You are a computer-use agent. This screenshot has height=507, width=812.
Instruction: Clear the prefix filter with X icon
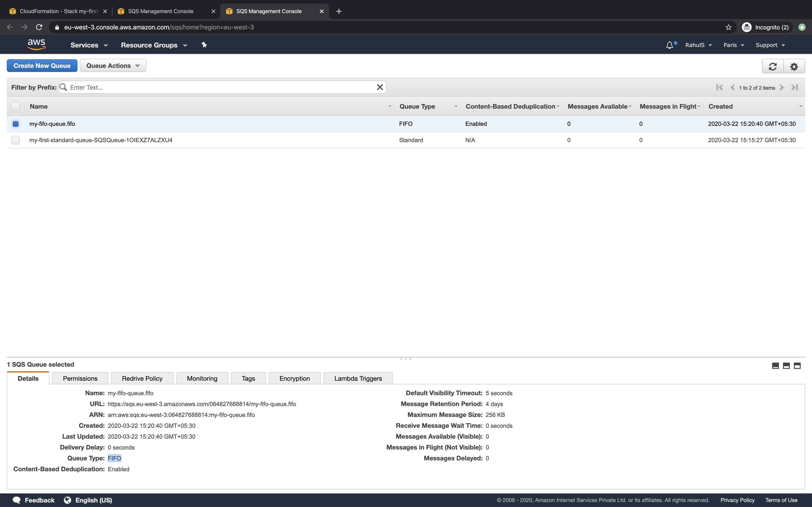click(379, 87)
